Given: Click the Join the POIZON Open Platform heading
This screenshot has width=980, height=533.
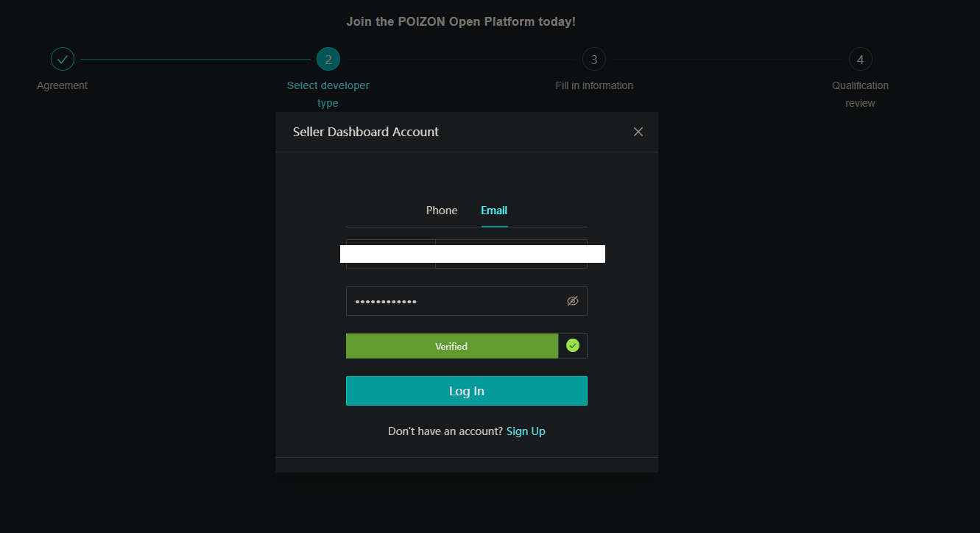Looking at the screenshot, I should 461,22.
